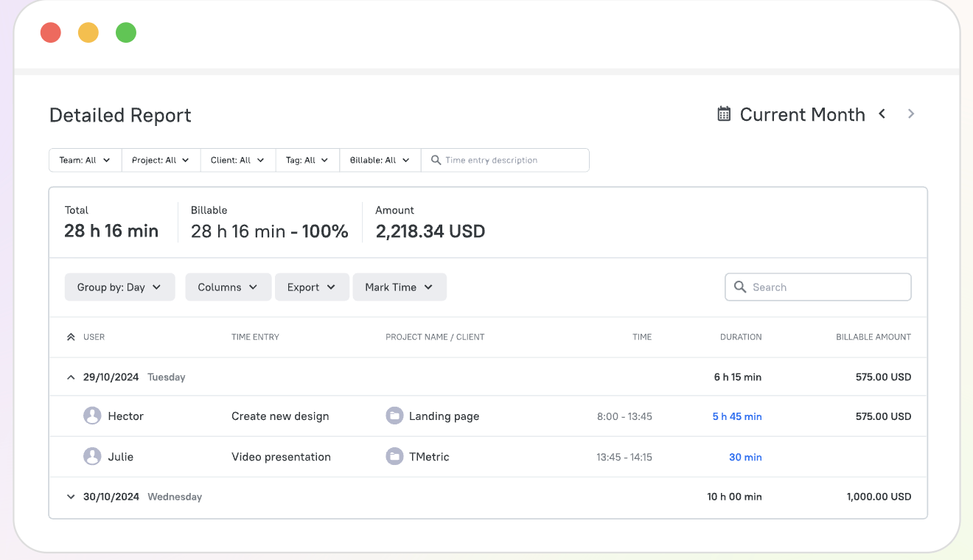Go to the next month
Image resolution: width=973 pixels, height=560 pixels.
[x=911, y=114]
